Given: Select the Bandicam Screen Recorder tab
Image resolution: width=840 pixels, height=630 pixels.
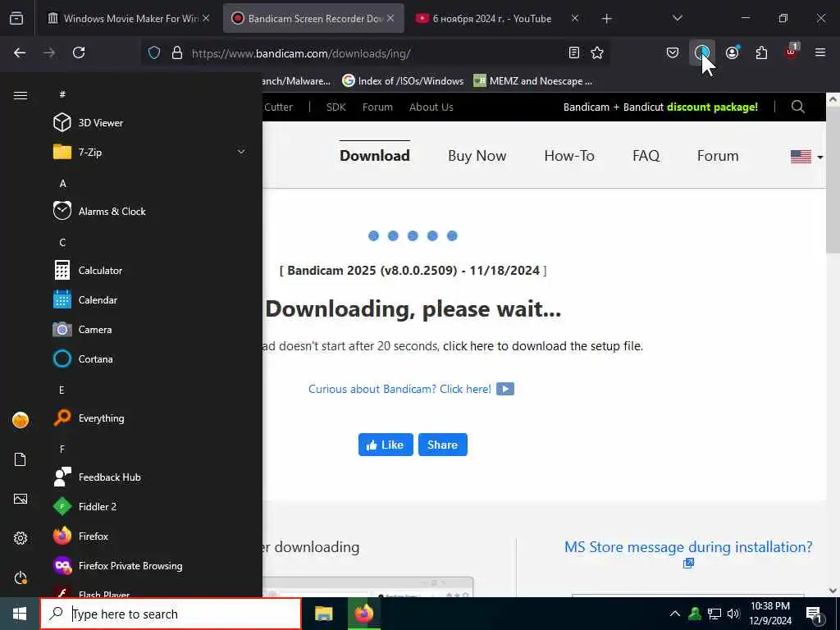Looking at the screenshot, I should point(313,18).
